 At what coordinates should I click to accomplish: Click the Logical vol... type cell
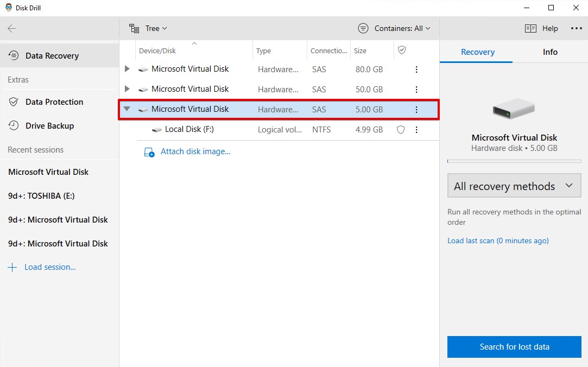click(280, 130)
